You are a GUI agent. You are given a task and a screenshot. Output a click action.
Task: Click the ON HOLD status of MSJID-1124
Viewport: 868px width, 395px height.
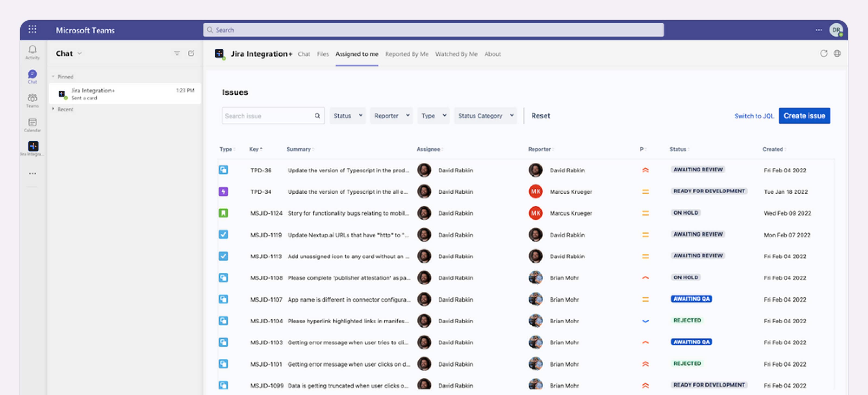pos(685,212)
